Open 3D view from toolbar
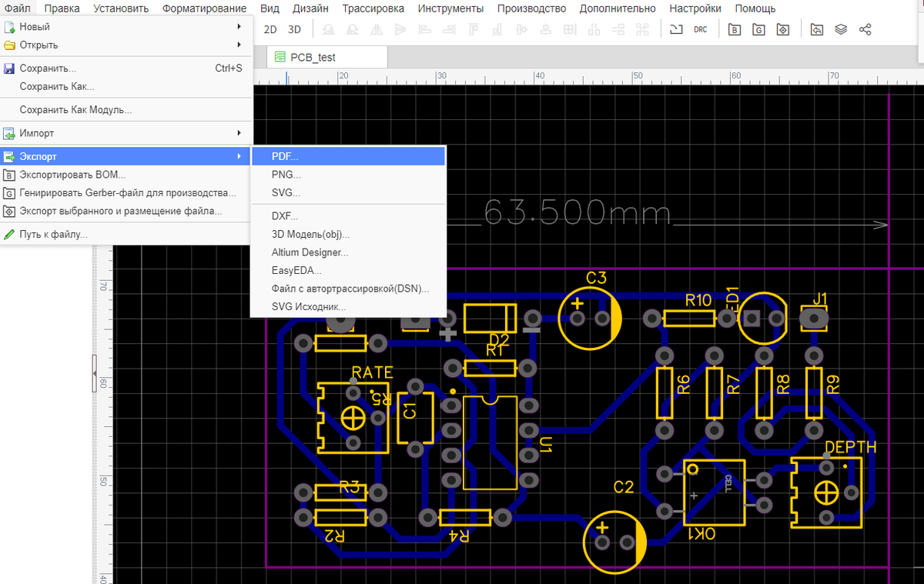The width and height of the screenshot is (924, 584). pyautogui.click(x=294, y=29)
